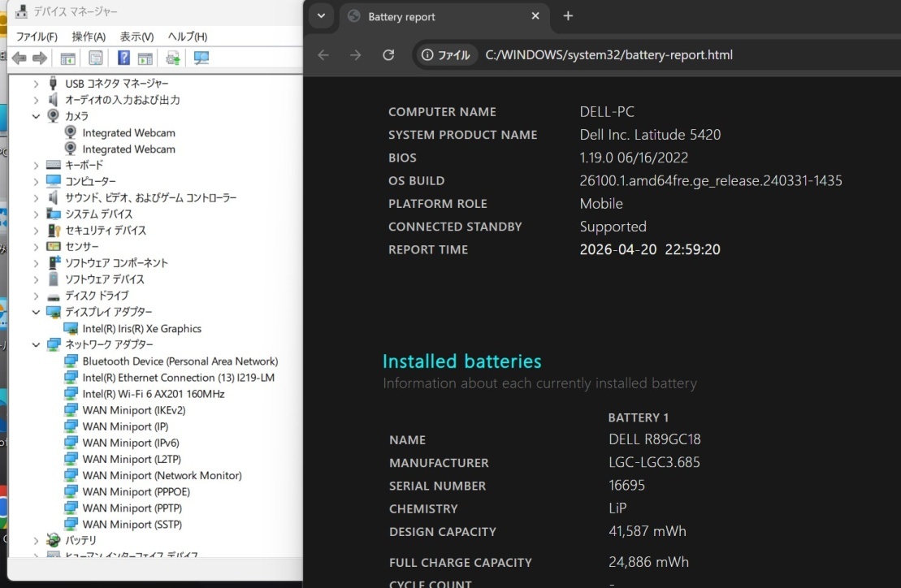Click the browser back arrow

tap(323, 55)
